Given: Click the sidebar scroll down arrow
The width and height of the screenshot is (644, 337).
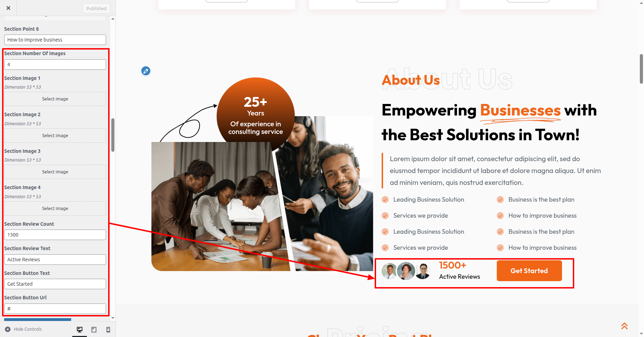Looking at the screenshot, I should [113, 318].
